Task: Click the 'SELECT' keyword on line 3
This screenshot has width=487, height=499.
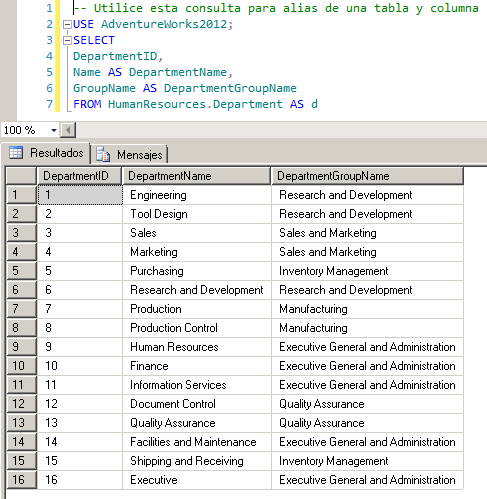Action: coord(94,40)
